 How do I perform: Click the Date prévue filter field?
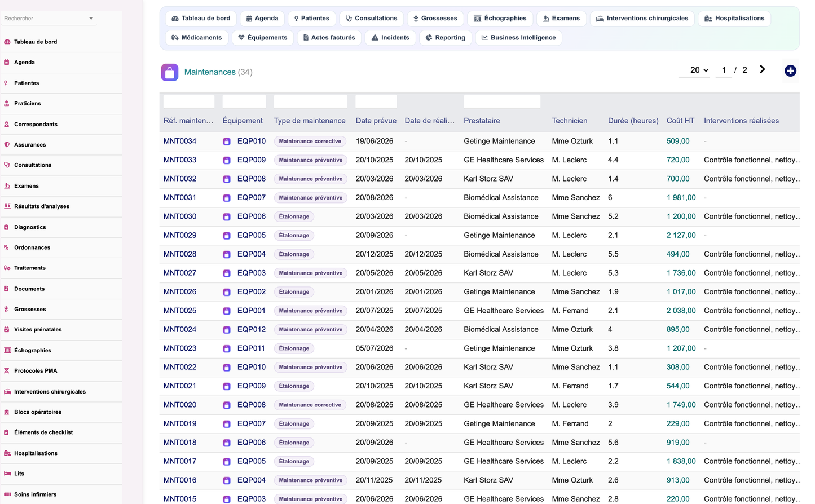point(376,101)
